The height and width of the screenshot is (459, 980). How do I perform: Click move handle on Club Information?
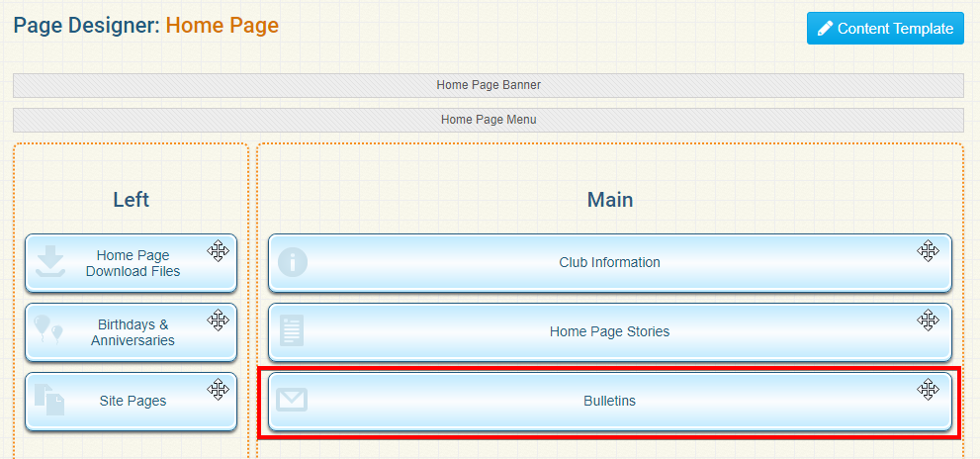(x=927, y=250)
